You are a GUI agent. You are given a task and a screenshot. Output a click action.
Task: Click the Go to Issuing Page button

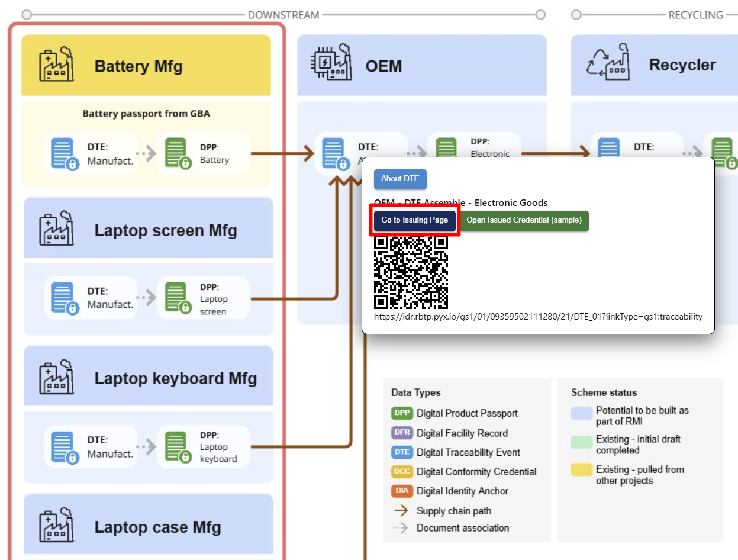(x=414, y=220)
